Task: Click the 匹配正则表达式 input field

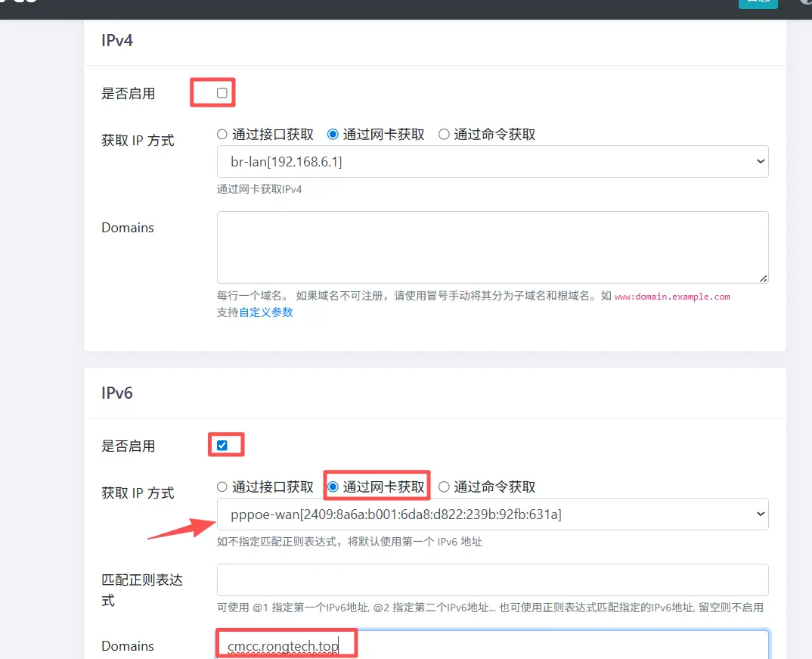Action: coord(492,580)
